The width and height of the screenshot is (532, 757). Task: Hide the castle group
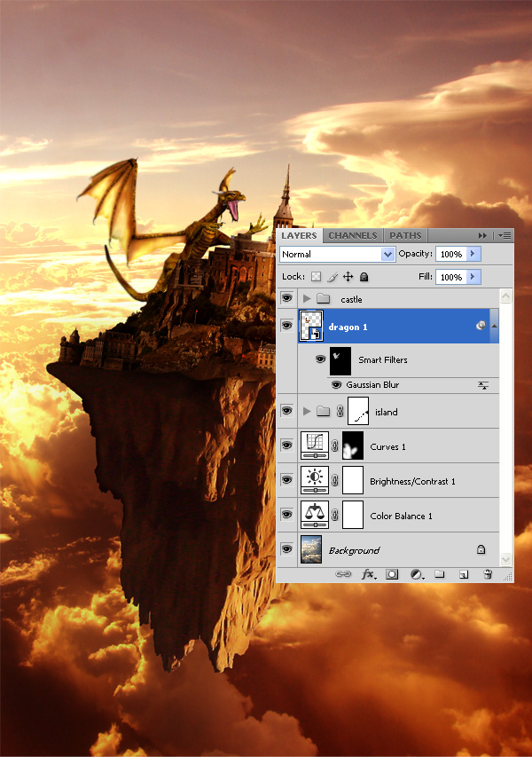pos(287,298)
